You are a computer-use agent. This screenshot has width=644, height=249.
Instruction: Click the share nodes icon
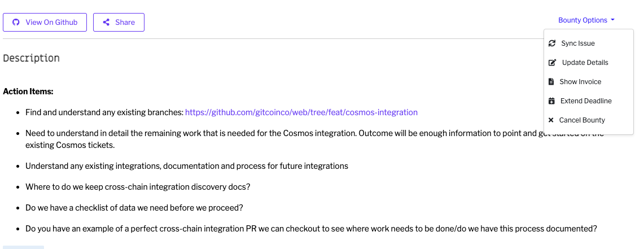pyautogui.click(x=106, y=22)
